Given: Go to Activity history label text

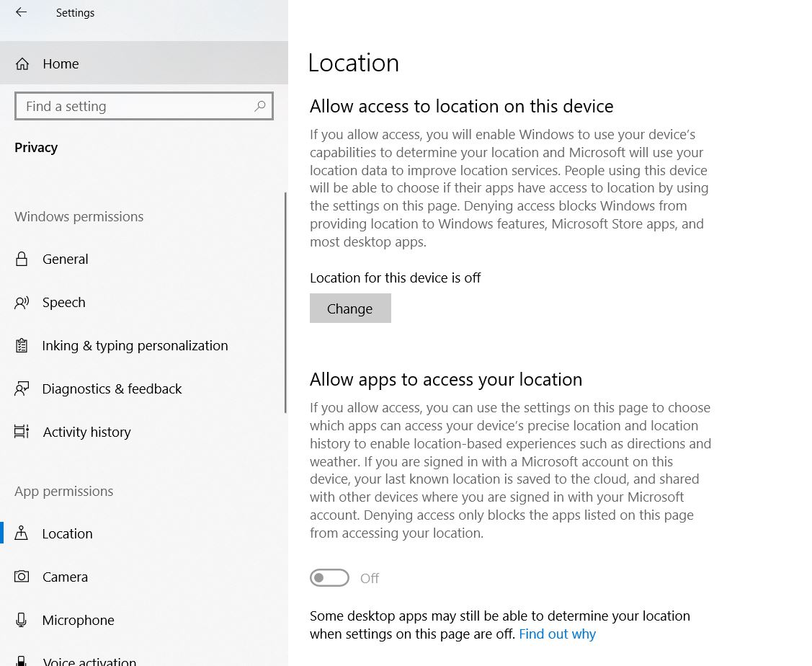Looking at the screenshot, I should [86, 432].
